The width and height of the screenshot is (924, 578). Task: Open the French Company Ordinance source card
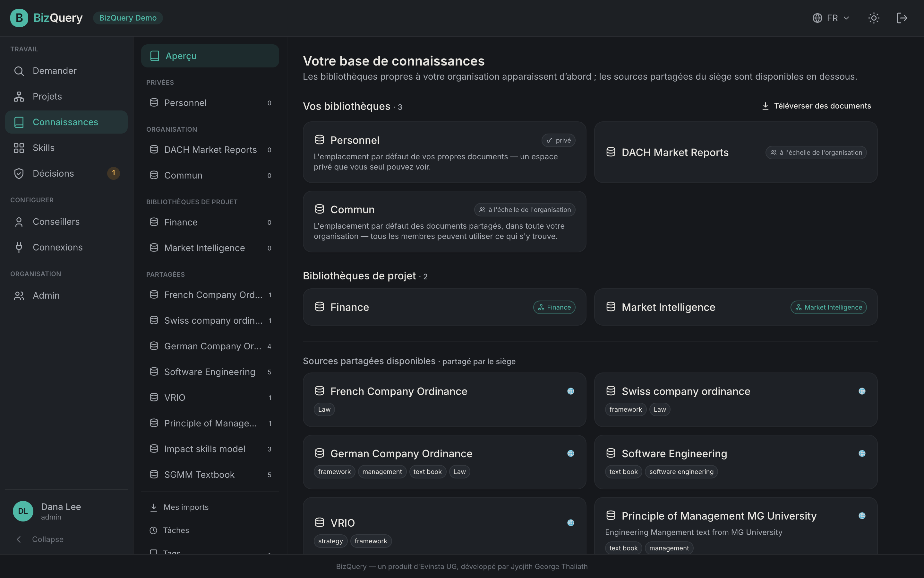[x=444, y=400]
